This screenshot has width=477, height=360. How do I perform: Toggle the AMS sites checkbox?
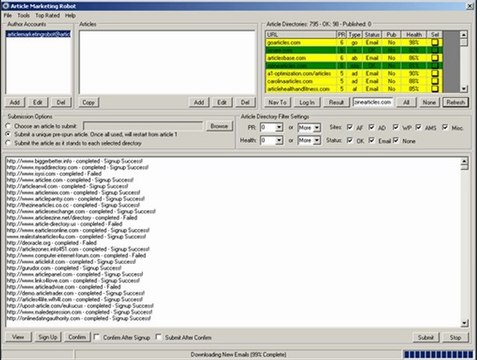click(x=419, y=127)
